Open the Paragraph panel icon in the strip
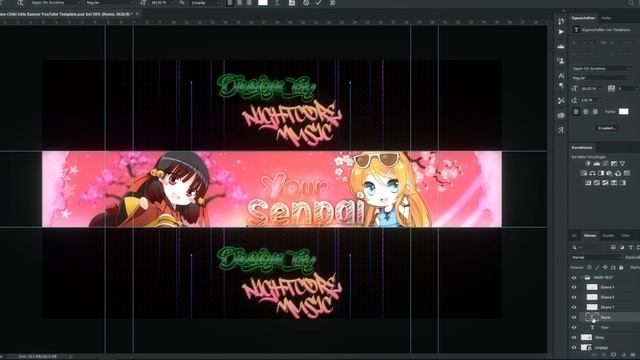 tap(561, 86)
